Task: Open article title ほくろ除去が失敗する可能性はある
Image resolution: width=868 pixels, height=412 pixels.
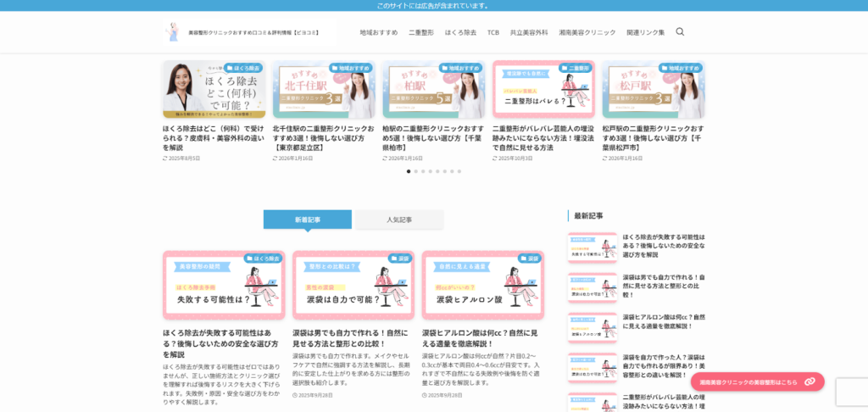Action: point(221,343)
